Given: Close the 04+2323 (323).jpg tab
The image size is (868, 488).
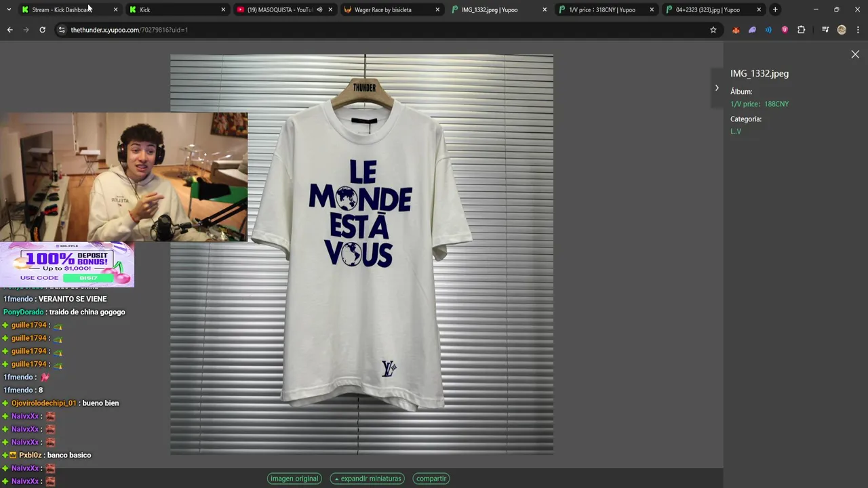Looking at the screenshot, I should point(759,9).
